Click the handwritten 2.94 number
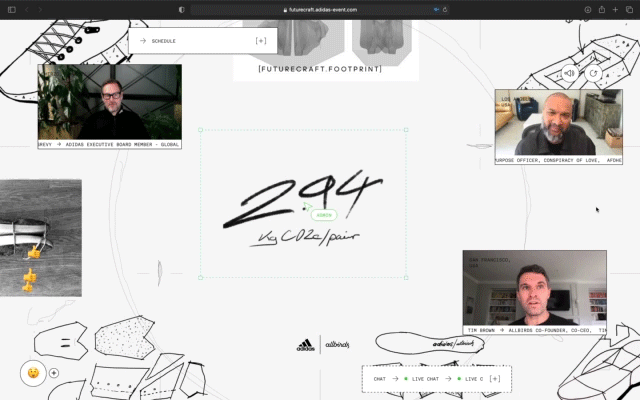 point(303,199)
